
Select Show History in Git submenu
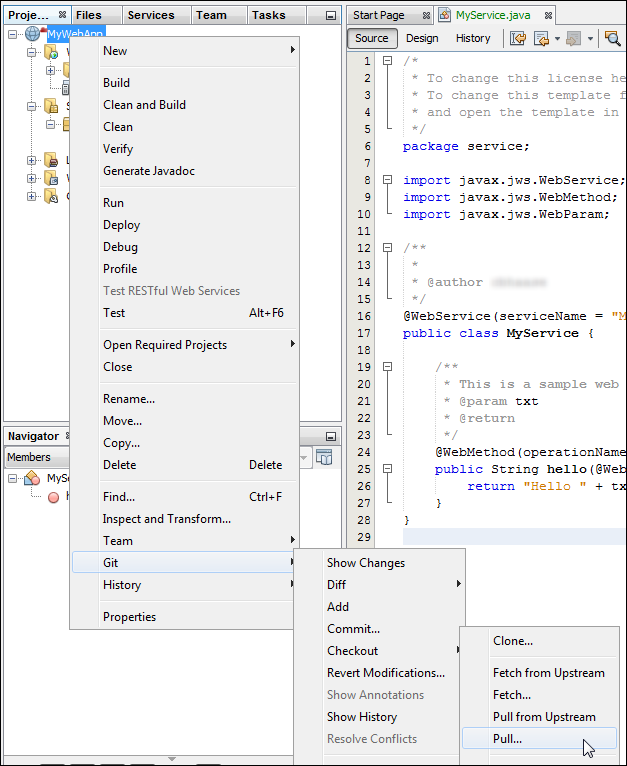coord(379,716)
